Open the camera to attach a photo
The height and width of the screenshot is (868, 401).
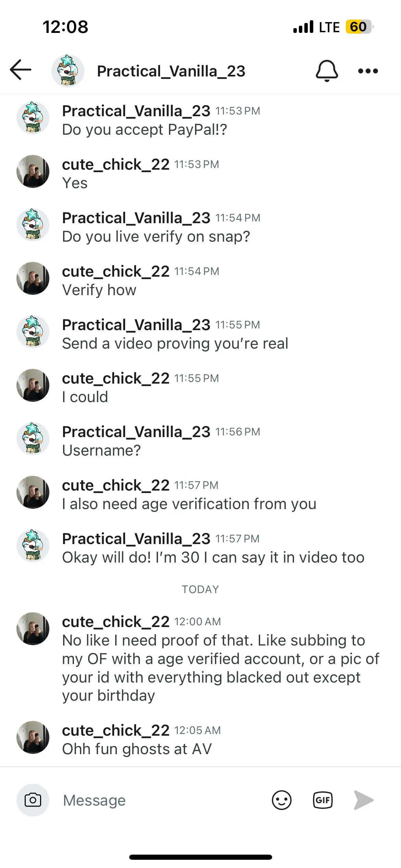[x=33, y=800]
